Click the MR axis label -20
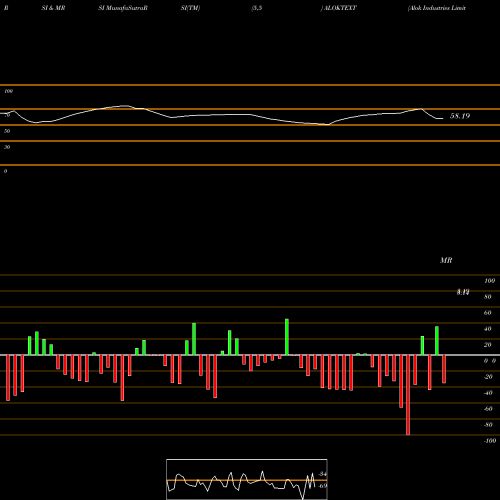 488,377
